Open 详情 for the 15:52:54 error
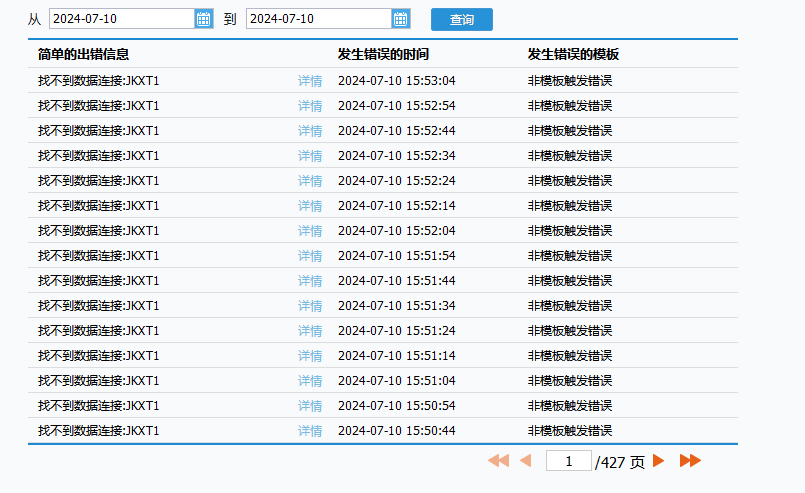Viewport: 805px width, 493px height. click(x=310, y=106)
